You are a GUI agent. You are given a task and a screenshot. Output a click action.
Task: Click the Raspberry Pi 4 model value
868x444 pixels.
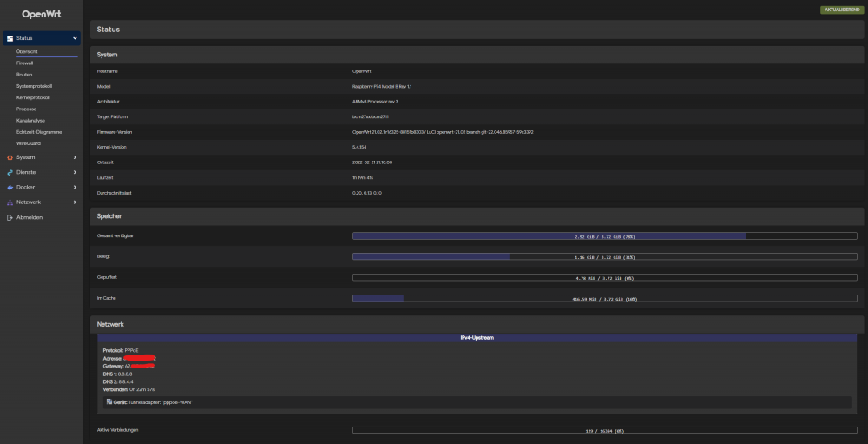point(383,87)
